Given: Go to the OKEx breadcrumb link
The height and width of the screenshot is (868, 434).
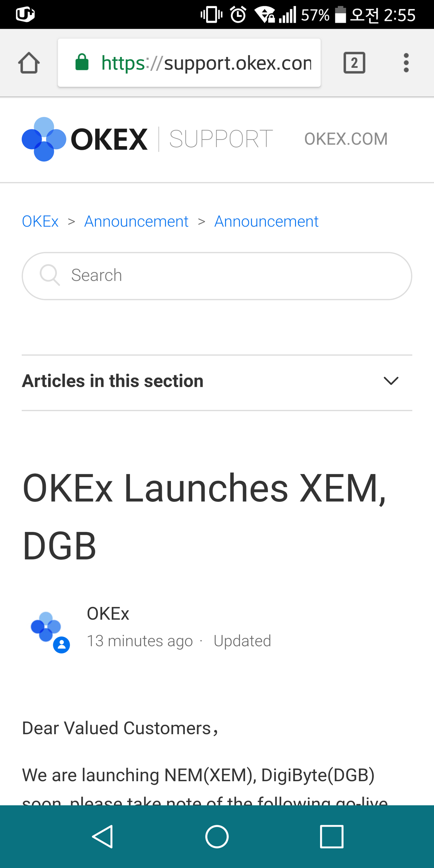Looking at the screenshot, I should pyautogui.click(x=40, y=221).
